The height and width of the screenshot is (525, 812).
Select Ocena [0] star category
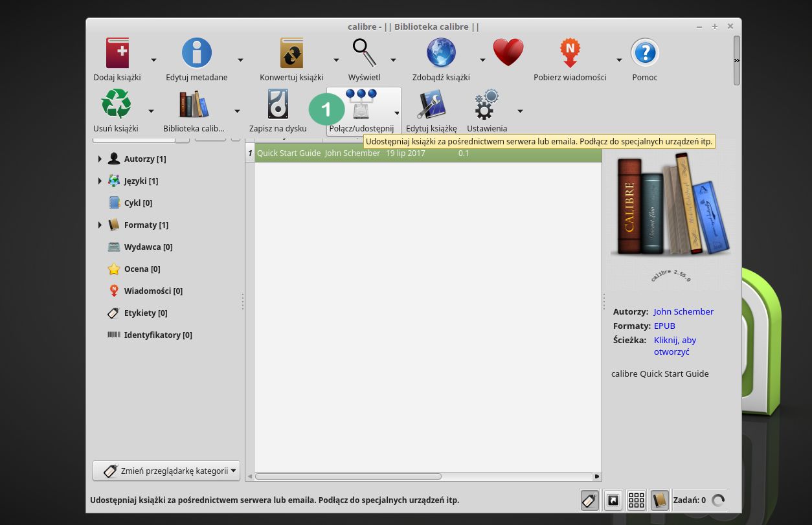(x=142, y=269)
